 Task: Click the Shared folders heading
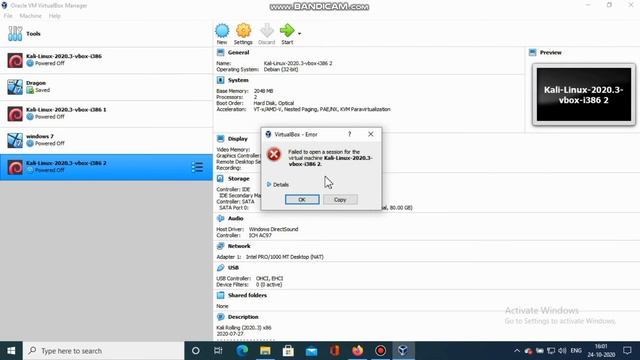[x=247, y=295]
